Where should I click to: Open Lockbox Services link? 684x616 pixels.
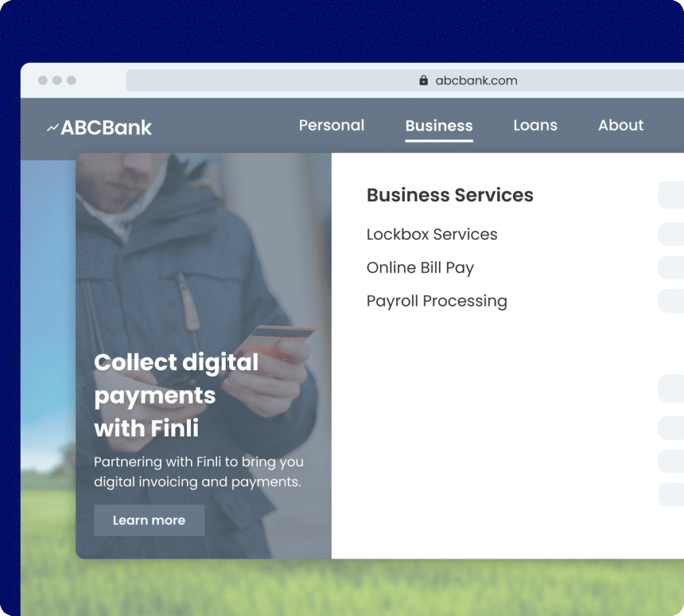(432, 235)
